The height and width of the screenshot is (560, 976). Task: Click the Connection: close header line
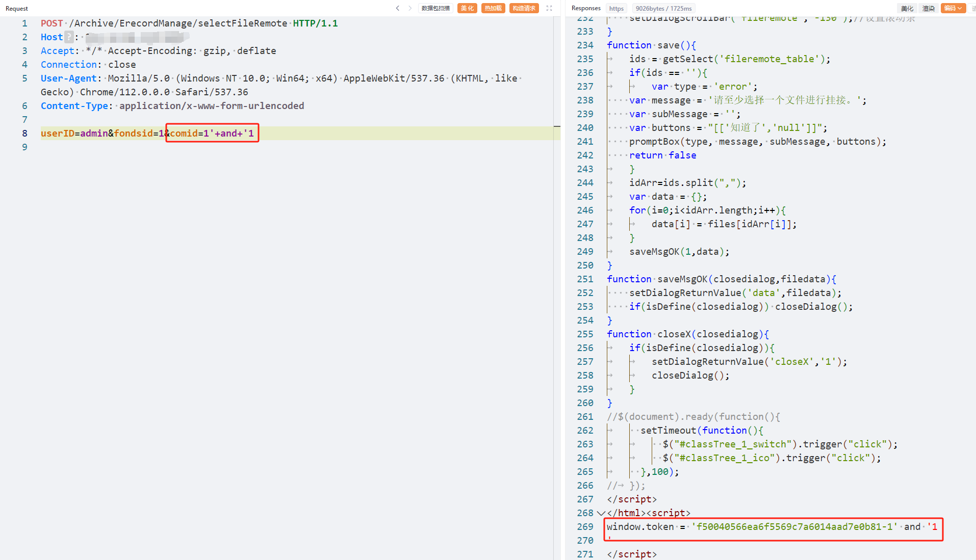(88, 65)
